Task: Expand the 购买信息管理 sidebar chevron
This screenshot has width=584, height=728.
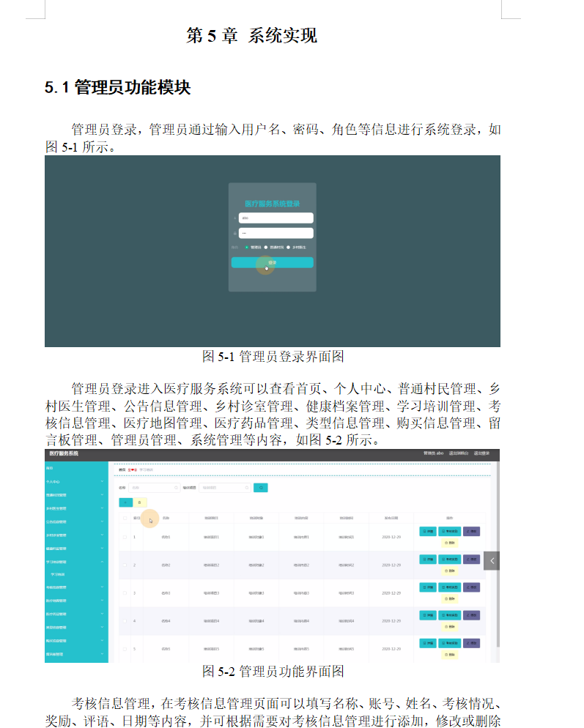Action: click(102, 641)
